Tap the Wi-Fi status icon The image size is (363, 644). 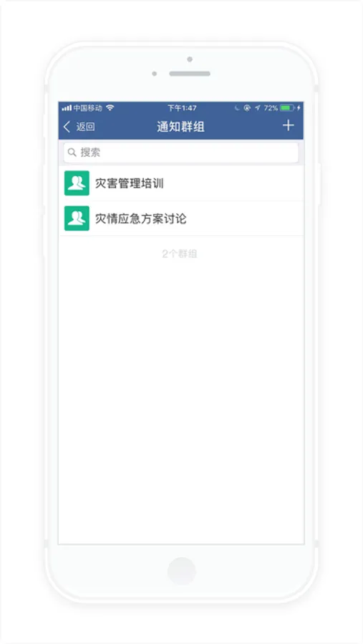pyautogui.click(x=110, y=107)
